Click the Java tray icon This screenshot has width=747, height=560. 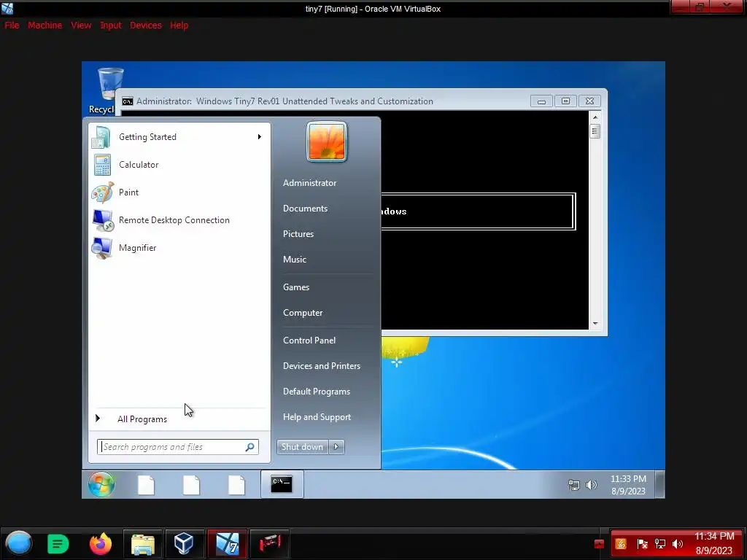pos(621,544)
